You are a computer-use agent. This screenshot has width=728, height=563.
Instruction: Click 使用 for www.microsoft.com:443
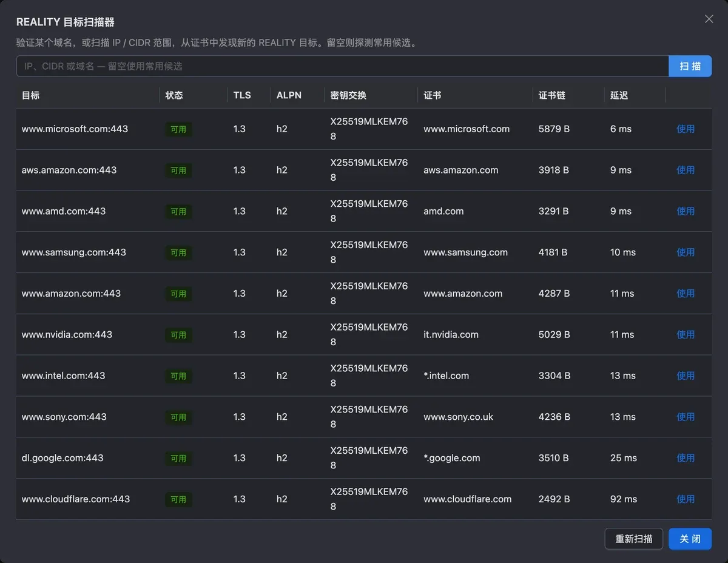click(686, 129)
